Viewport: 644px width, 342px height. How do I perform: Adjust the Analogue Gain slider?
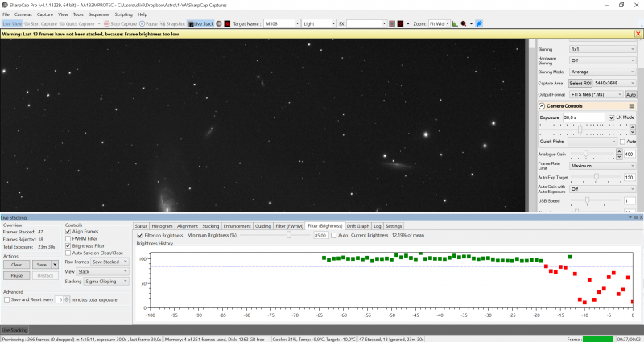tap(586, 154)
